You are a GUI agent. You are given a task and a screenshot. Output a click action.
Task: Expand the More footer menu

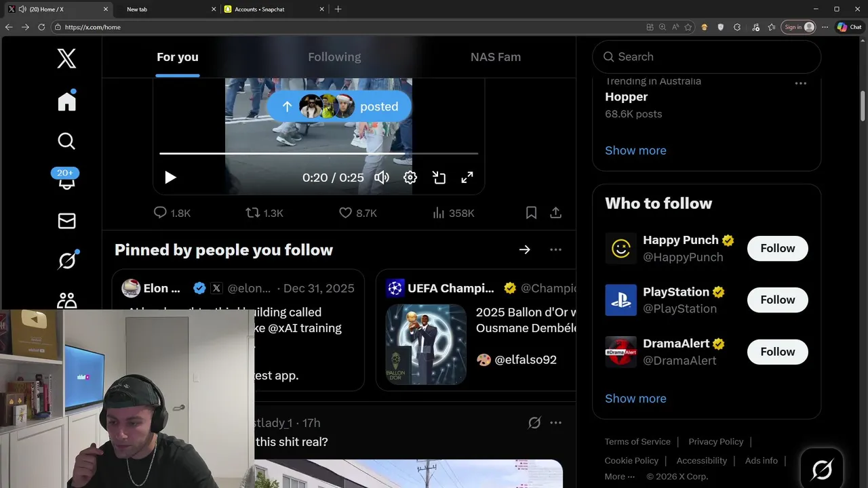click(x=620, y=476)
